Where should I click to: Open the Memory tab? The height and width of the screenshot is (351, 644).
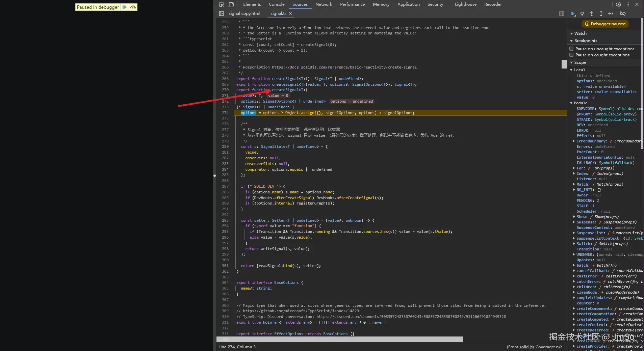click(381, 4)
